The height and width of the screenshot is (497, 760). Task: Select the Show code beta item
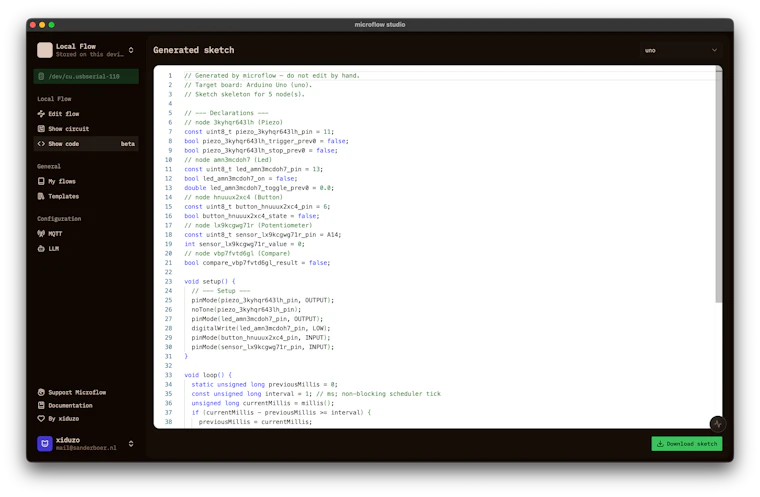tap(86, 144)
